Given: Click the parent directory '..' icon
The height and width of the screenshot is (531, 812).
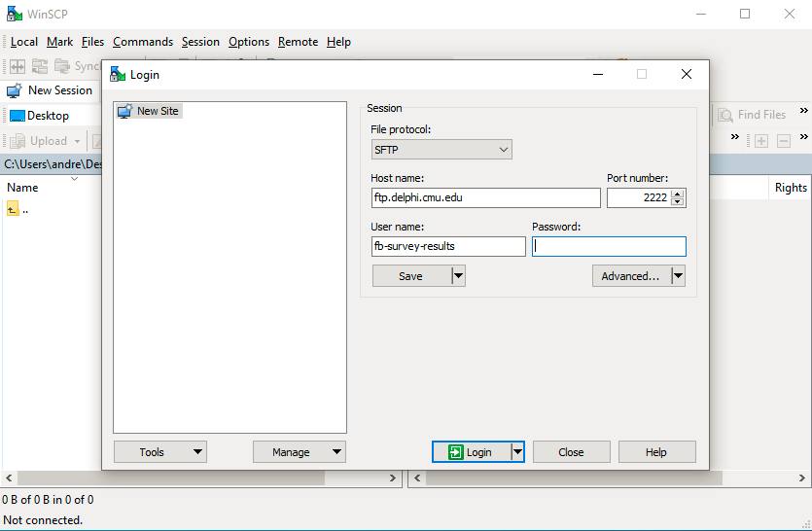Looking at the screenshot, I should pos(13,209).
